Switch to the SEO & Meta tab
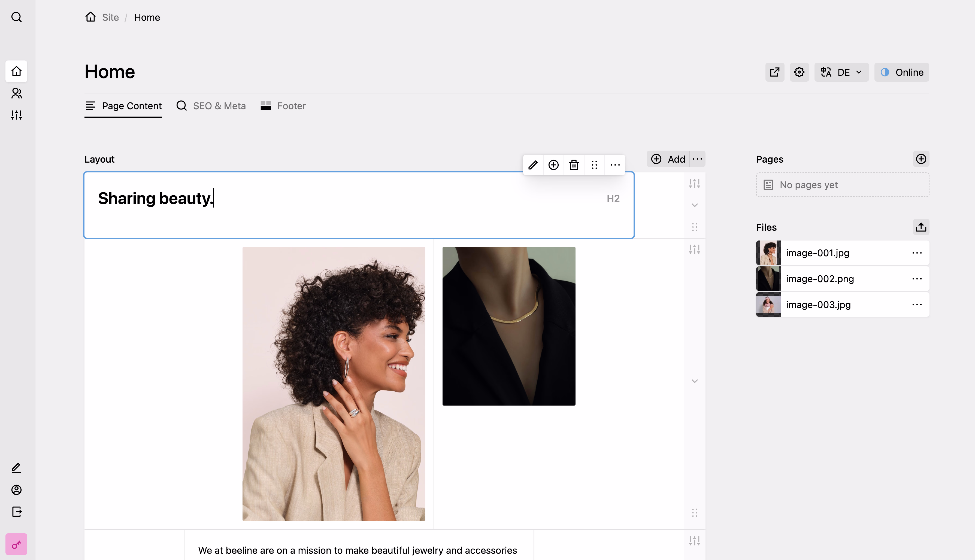The height and width of the screenshot is (560, 975). coord(211,106)
